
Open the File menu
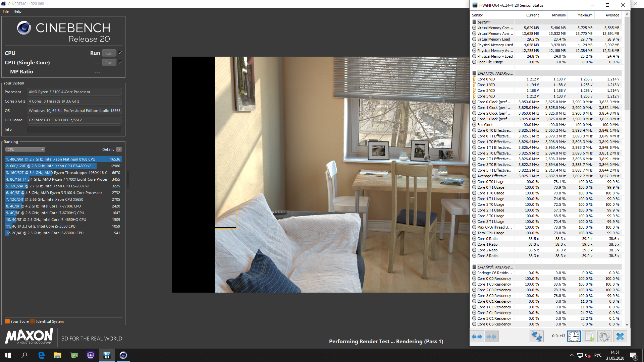pos(6,11)
